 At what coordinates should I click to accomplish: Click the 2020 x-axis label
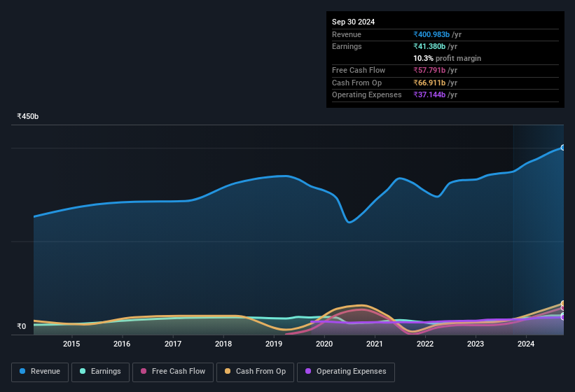(x=324, y=344)
